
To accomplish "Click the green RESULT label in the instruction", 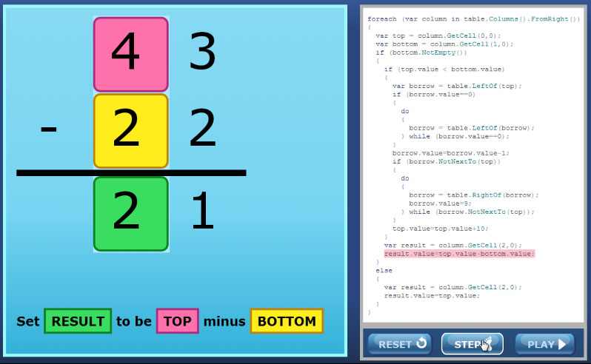I will coord(78,321).
